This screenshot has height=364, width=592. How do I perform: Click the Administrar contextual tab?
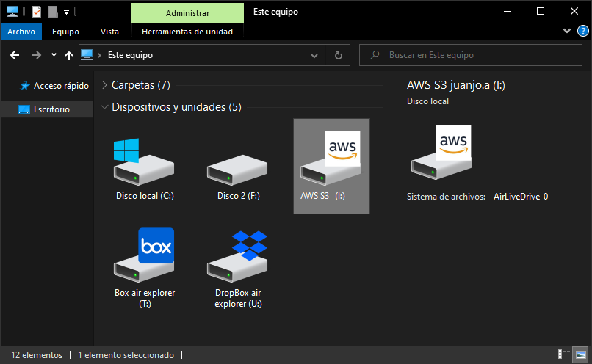click(x=187, y=13)
